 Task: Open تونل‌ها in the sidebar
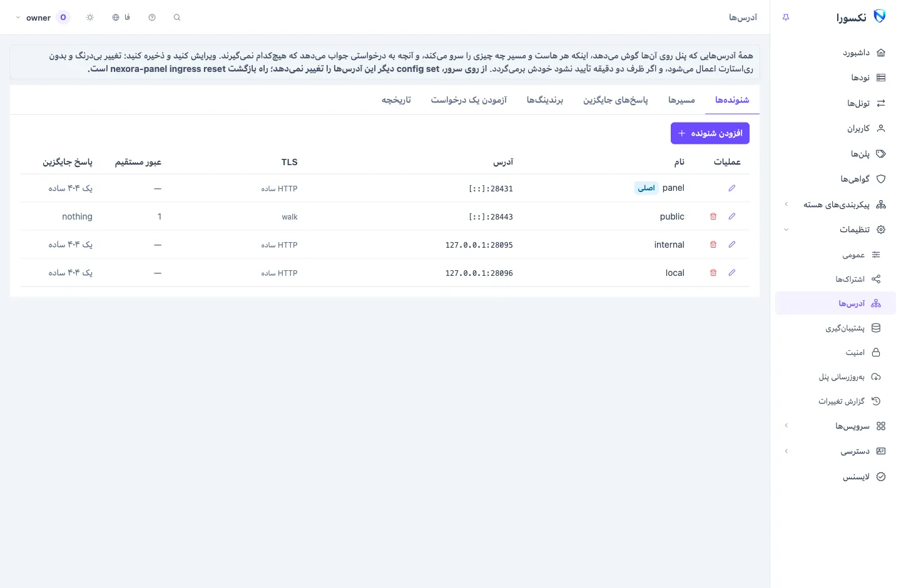(835, 103)
